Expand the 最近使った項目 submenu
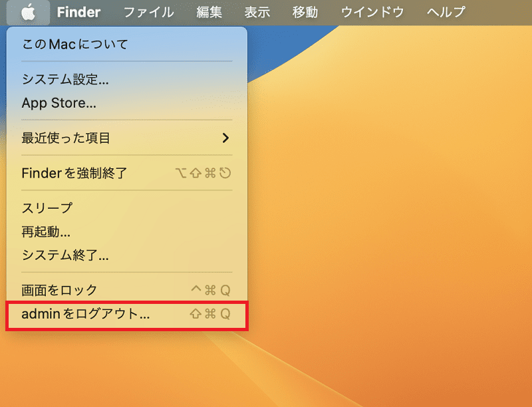Image resolution: width=532 pixels, height=407 pixels. point(127,138)
